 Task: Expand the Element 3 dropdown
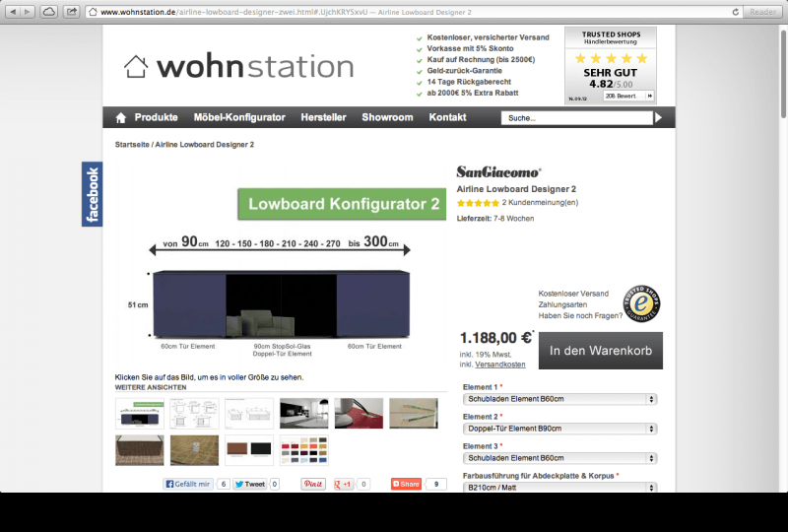[x=559, y=458]
